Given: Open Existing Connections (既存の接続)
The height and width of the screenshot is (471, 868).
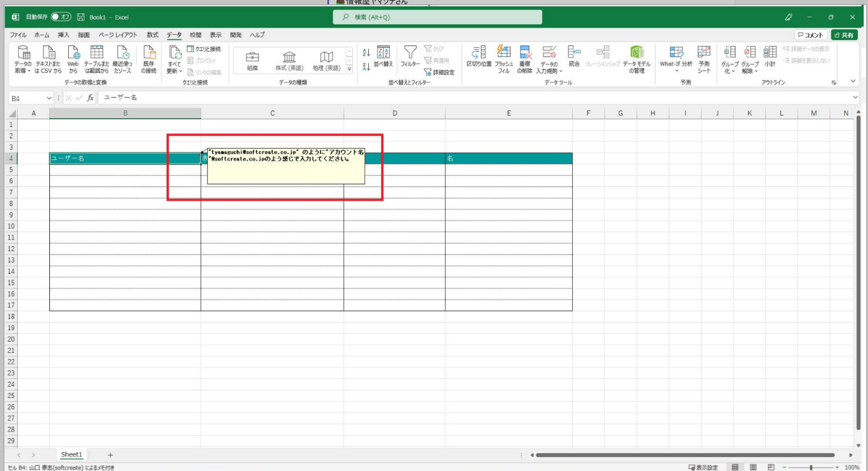Looking at the screenshot, I should pyautogui.click(x=149, y=59).
